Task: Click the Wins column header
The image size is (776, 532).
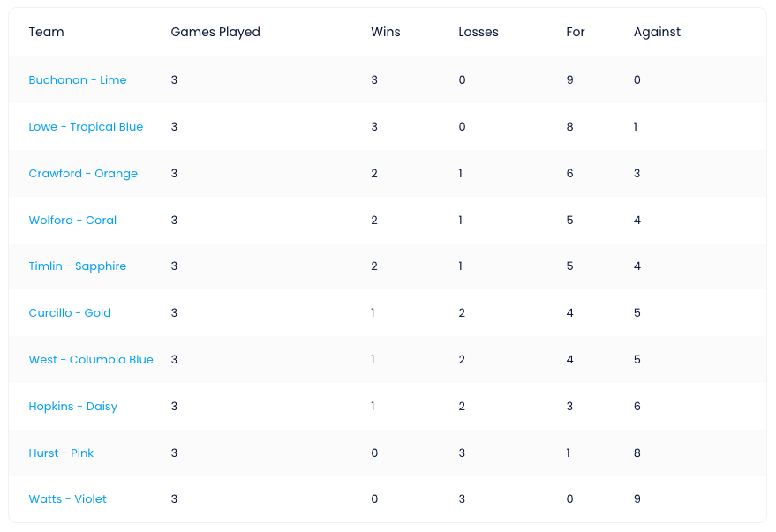Action: (386, 32)
